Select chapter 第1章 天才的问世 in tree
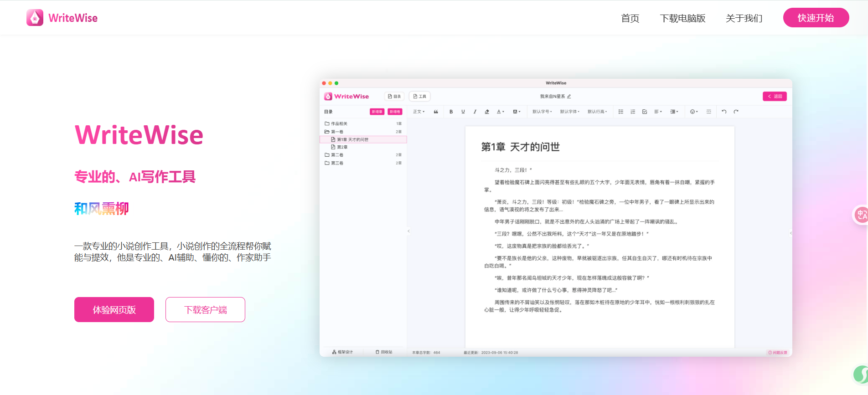This screenshot has height=395, width=868. coord(363,139)
